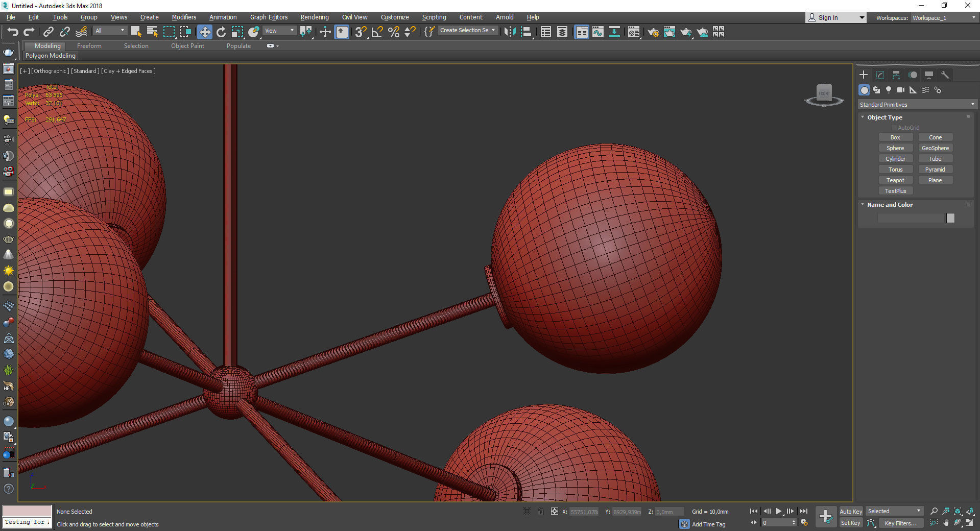Open the Rendering menu
The height and width of the screenshot is (531, 980).
(x=315, y=17)
